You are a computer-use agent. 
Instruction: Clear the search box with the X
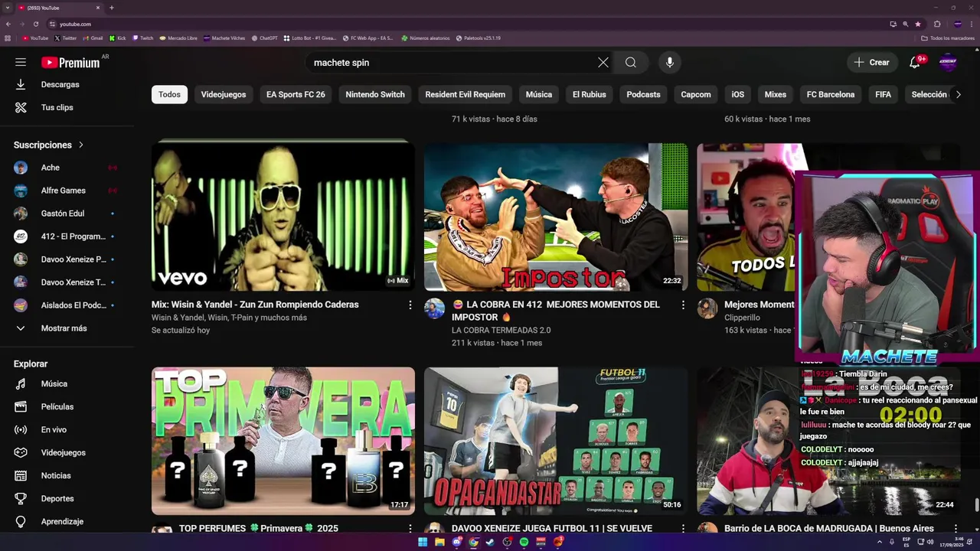(603, 63)
